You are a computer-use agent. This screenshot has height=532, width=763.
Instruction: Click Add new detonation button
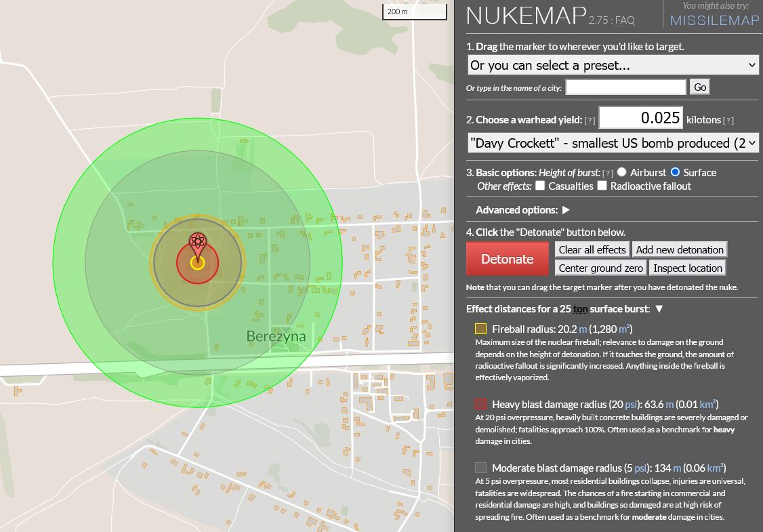pyautogui.click(x=680, y=249)
